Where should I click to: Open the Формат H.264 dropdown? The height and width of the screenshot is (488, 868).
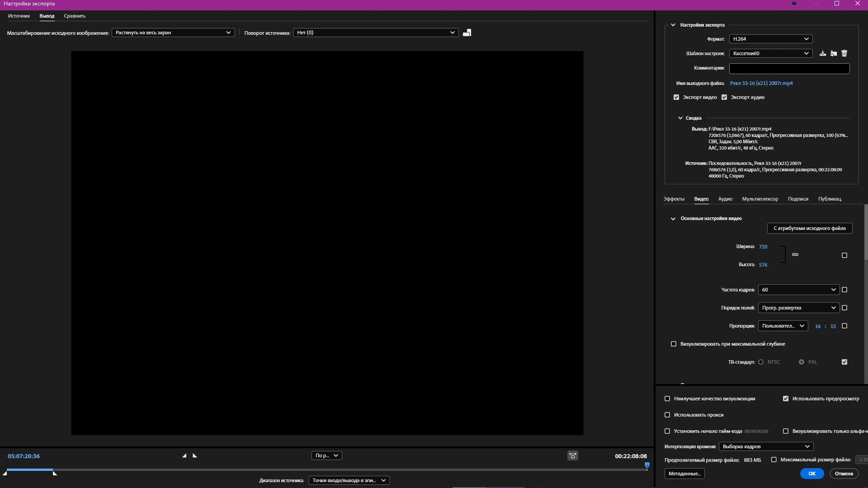tap(770, 39)
